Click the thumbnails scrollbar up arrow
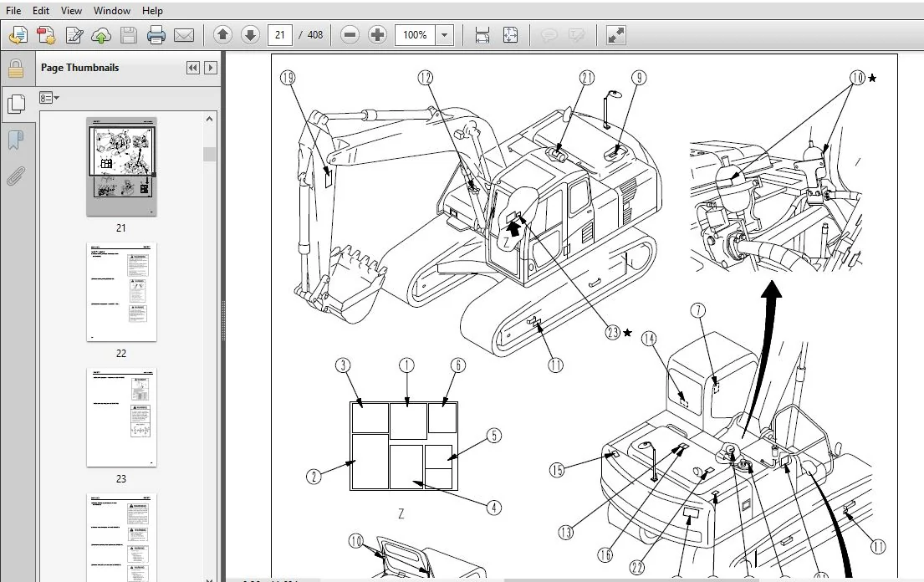 (x=209, y=119)
